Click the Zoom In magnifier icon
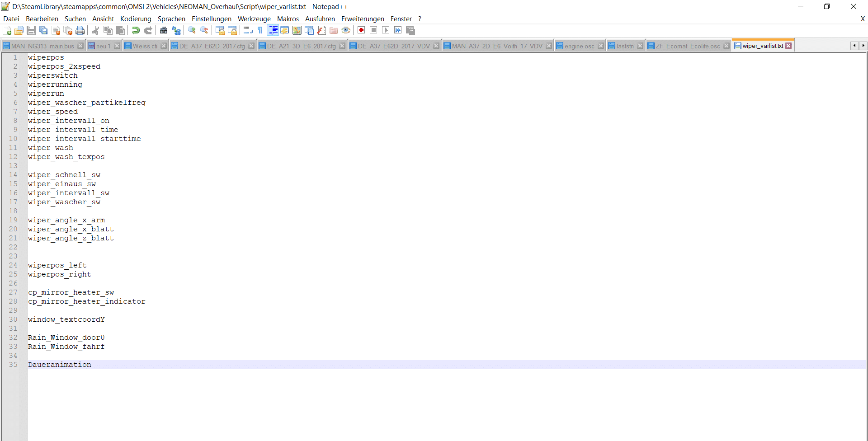This screenshot has height=441, width=868. pyautogui.click(x=192, y=30)
